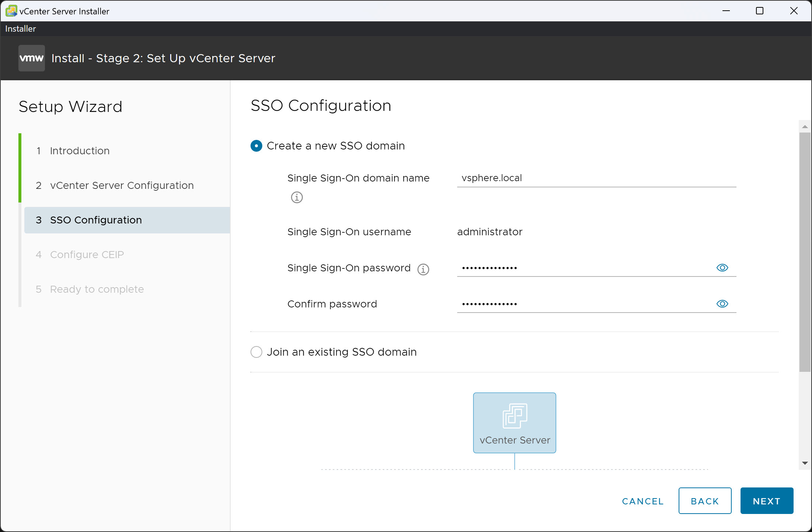This screenshot has height=532, width=812.
Task: Select Join an existing SSO domain
Action: [x=256, y=352]
